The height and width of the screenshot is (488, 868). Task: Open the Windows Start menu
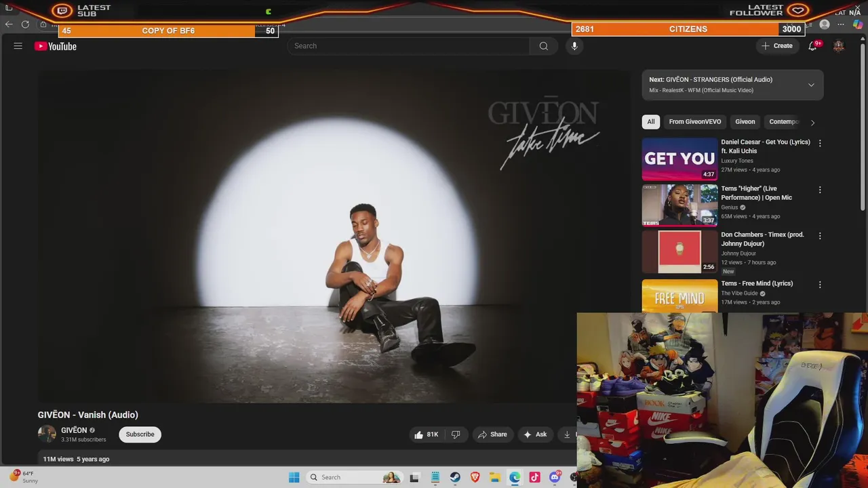(294, 477)
